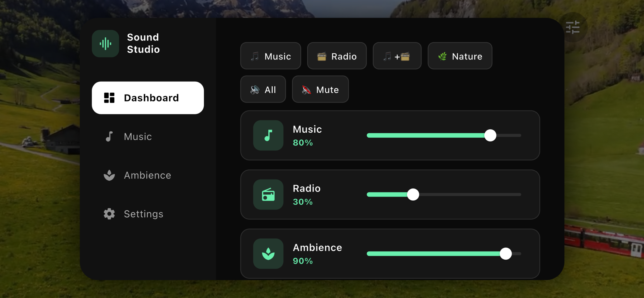Click the green music note icon tile
644x298 pixels.
(x=268, y=135)
